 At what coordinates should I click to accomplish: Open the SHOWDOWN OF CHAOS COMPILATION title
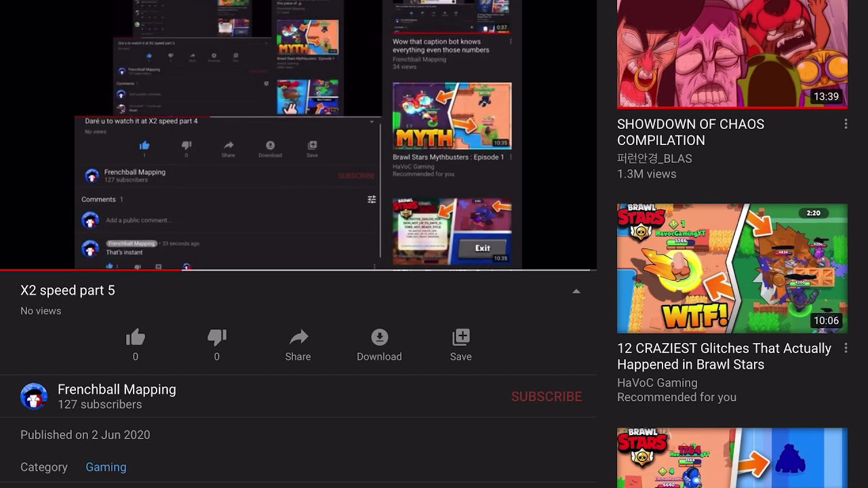[x=690, y=132]
